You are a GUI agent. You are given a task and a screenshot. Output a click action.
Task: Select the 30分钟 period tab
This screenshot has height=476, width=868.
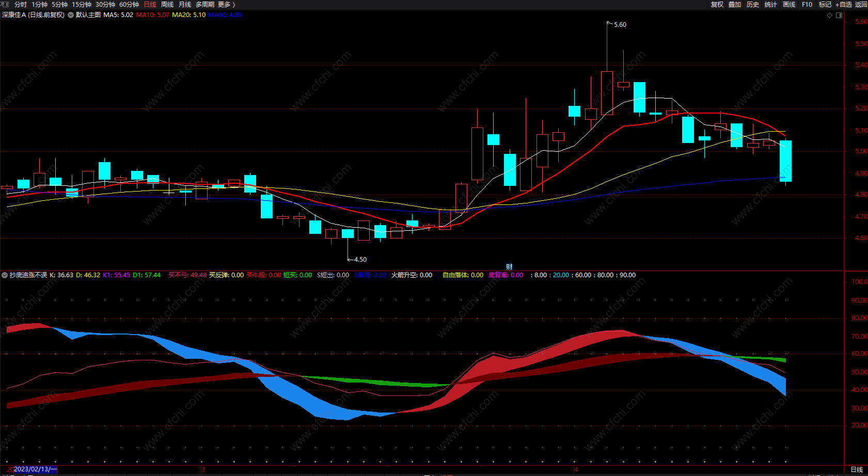click(105, 5)
